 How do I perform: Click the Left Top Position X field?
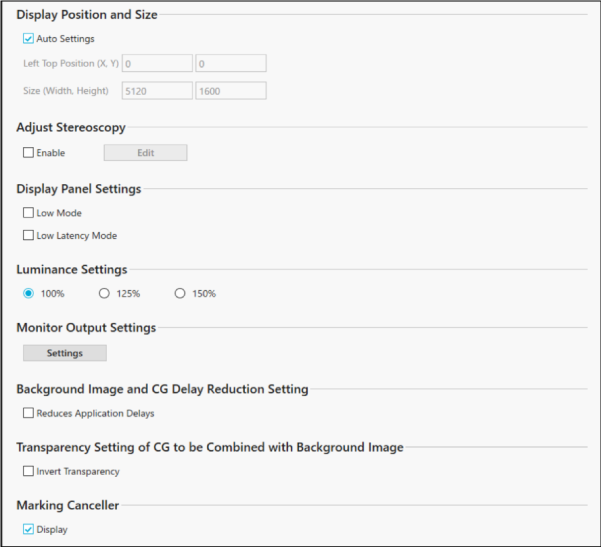tap(157, 63)
